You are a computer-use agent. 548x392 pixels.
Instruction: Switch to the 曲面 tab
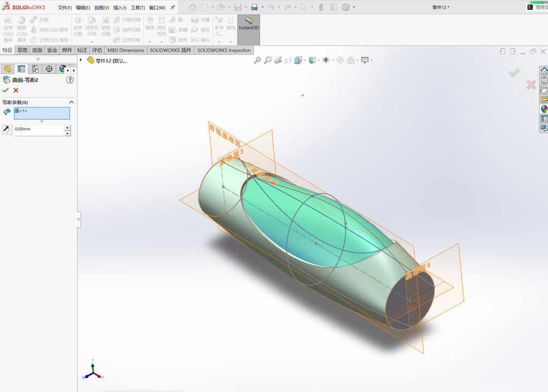[37, 50]
